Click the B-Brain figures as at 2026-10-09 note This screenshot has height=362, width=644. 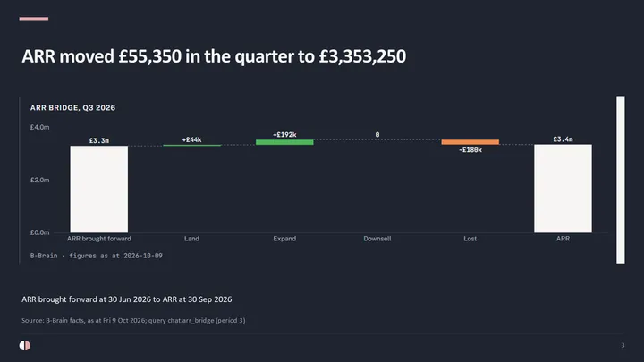96,256
